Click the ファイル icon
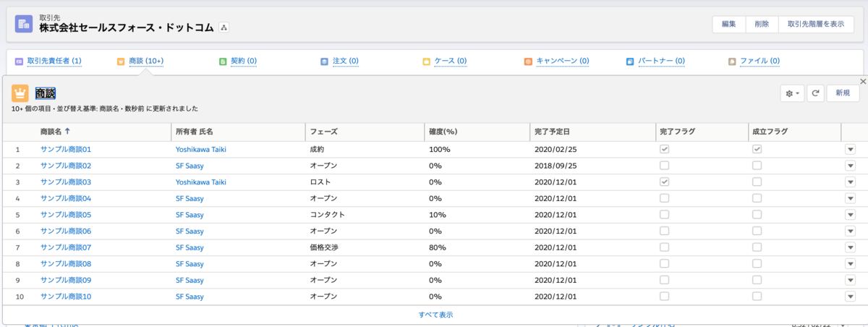The width and height of the screenshot is (868, 327). click(733, 61)
